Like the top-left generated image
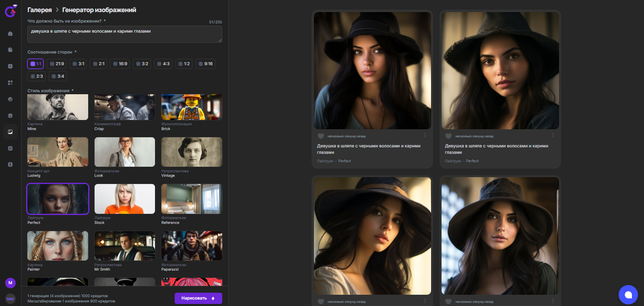 tap(321, 136)
